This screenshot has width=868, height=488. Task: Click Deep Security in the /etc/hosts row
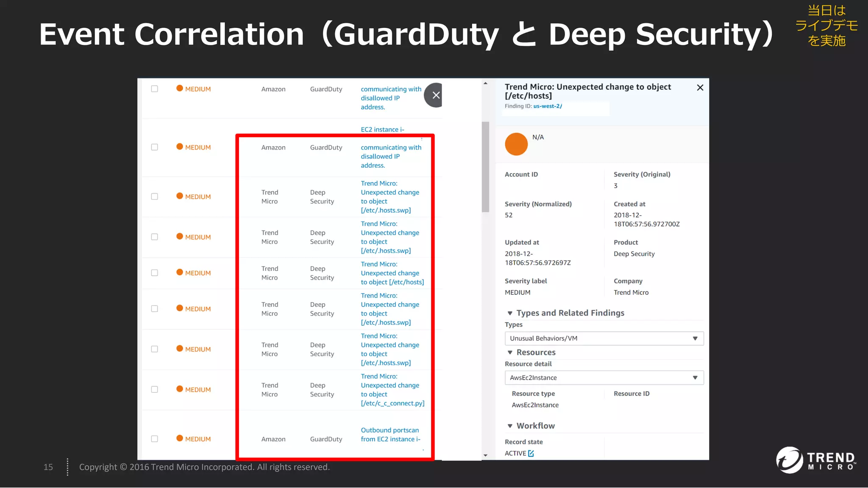coord(322,273)
